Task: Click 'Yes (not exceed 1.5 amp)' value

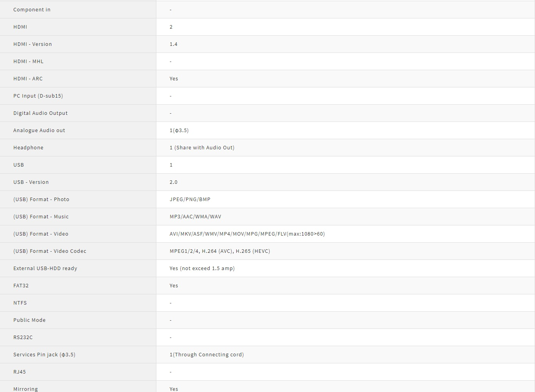Action: pos(202,269)
